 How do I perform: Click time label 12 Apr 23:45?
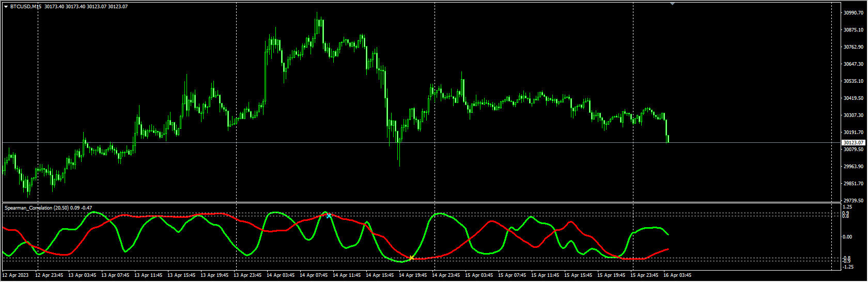(x=49, y=275)
